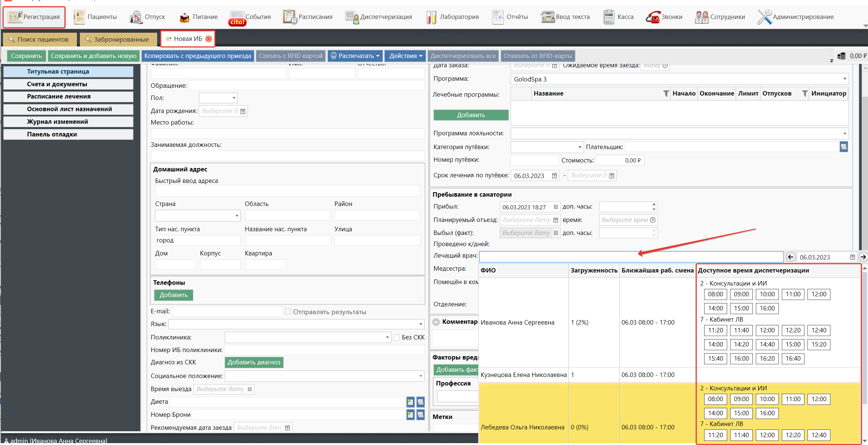
Task: Click the Сохранить button
Action: point(26,56)
